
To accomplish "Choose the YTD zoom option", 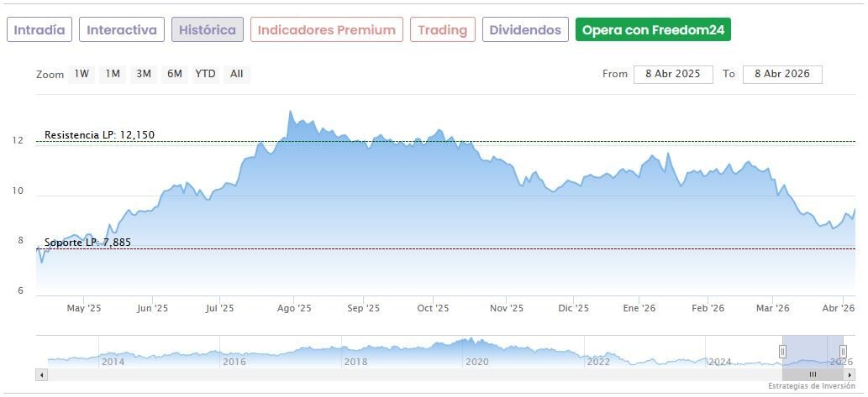I will pos(206,74).
